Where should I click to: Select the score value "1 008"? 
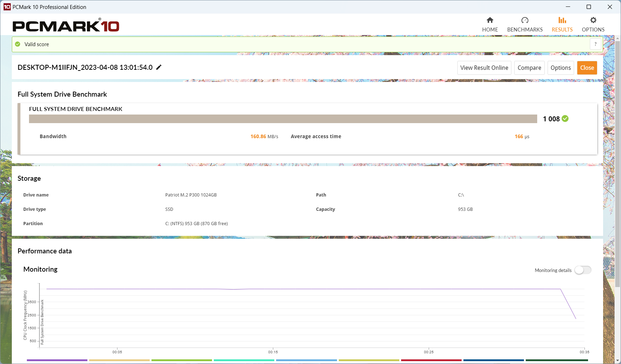[x=551, y=119]
